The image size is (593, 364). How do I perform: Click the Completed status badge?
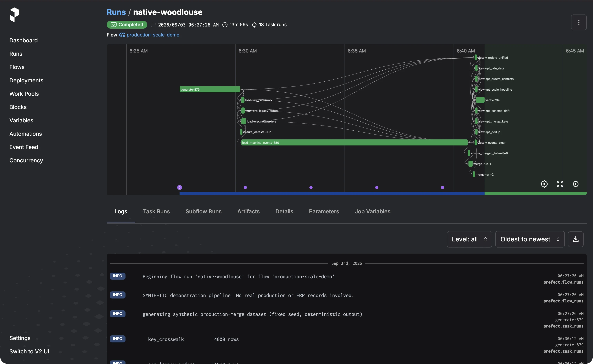[x=127, y=25]
